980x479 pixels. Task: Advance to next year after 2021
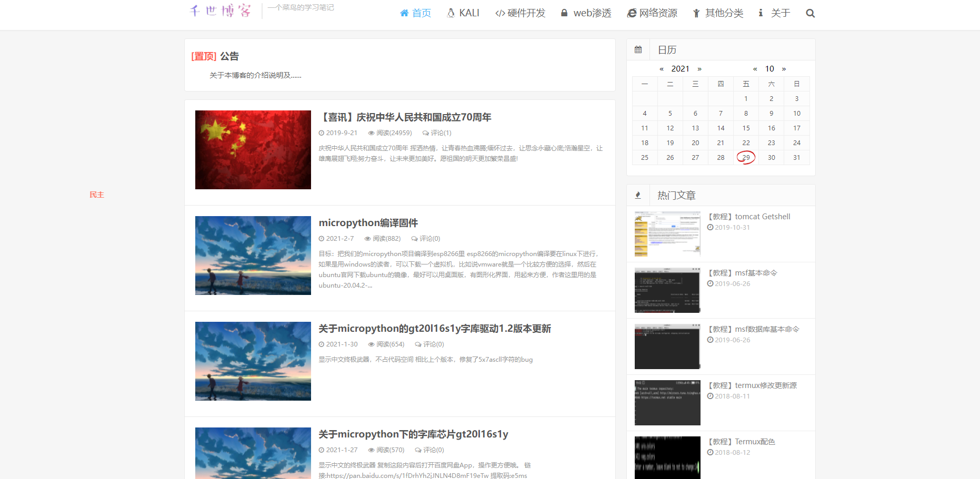coord(699,69)
